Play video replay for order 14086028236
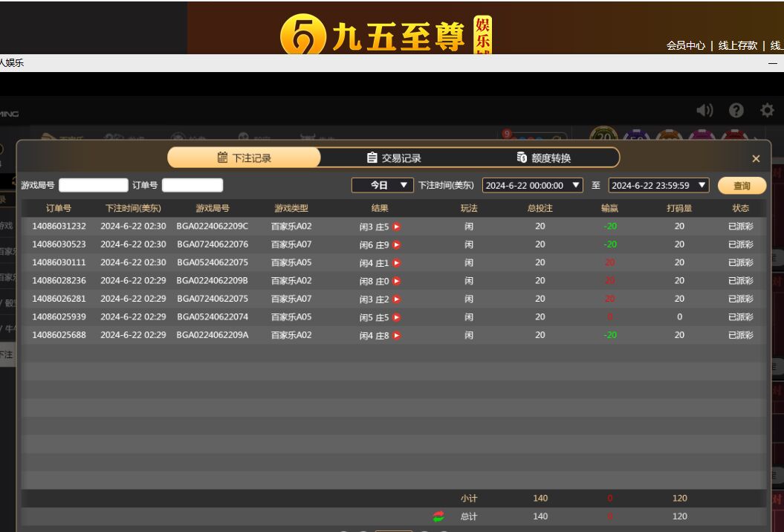 click(397, 281)
